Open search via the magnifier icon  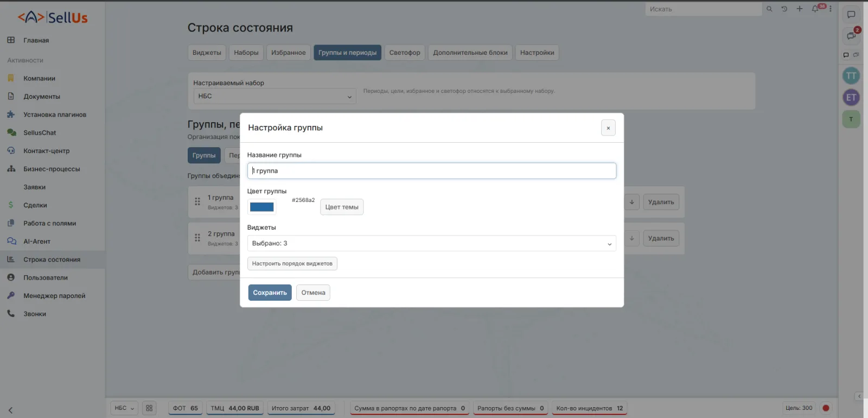769,9
